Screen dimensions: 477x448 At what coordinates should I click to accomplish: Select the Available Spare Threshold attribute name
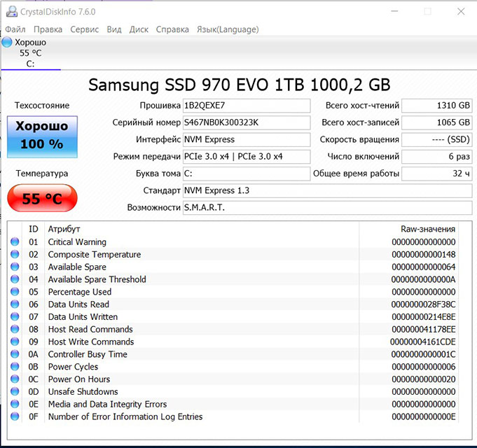tap(97, 279)
